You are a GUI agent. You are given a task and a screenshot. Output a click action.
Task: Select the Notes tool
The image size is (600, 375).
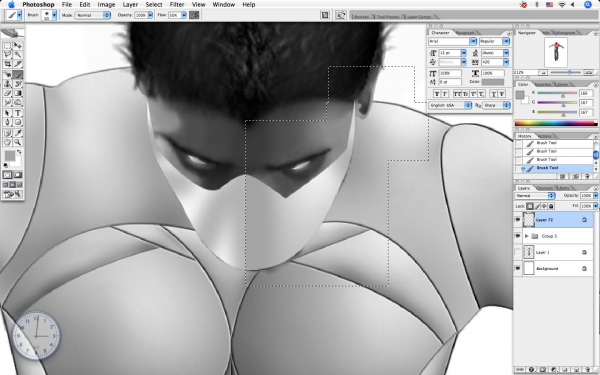(7, 133)
